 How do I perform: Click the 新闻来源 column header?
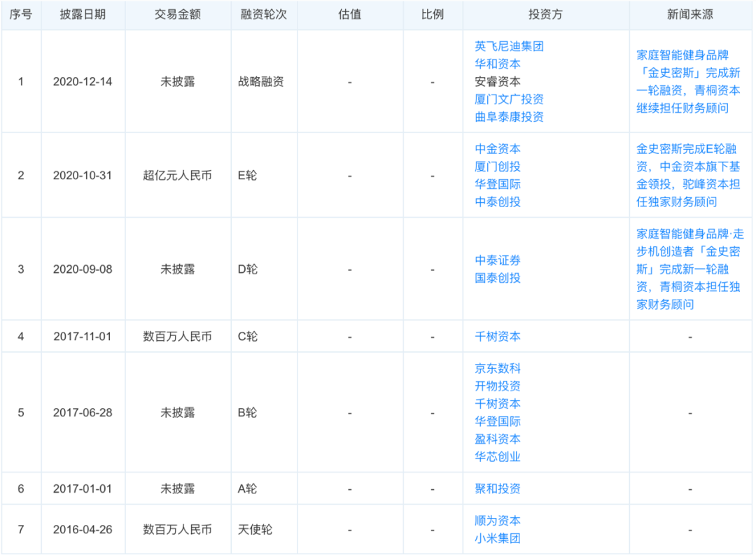(x=690, y=15)
